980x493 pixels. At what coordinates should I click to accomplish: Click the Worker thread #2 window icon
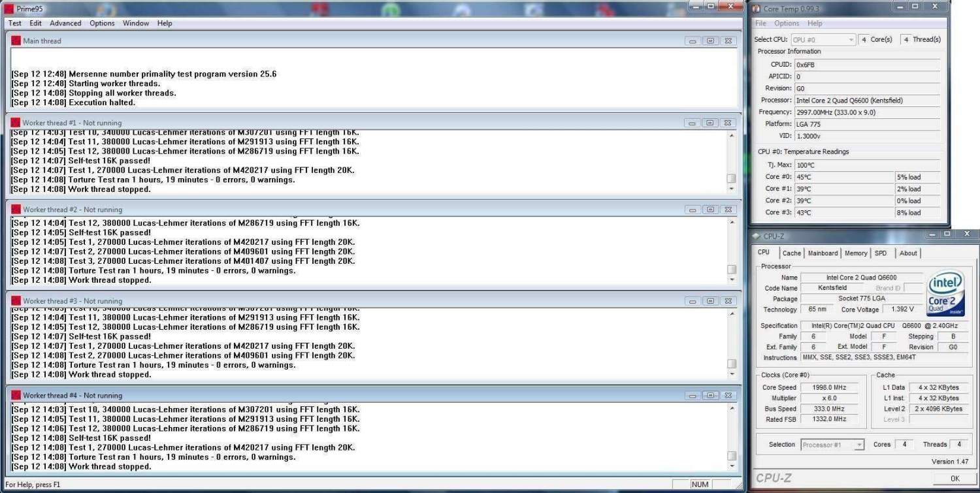[16, 210]
